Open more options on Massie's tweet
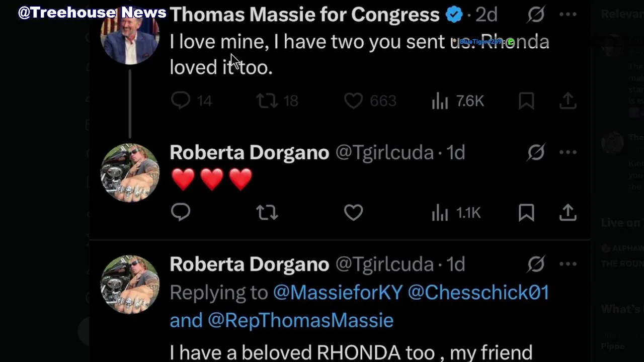This screenshot has height=362, width=644. [568, 15]
